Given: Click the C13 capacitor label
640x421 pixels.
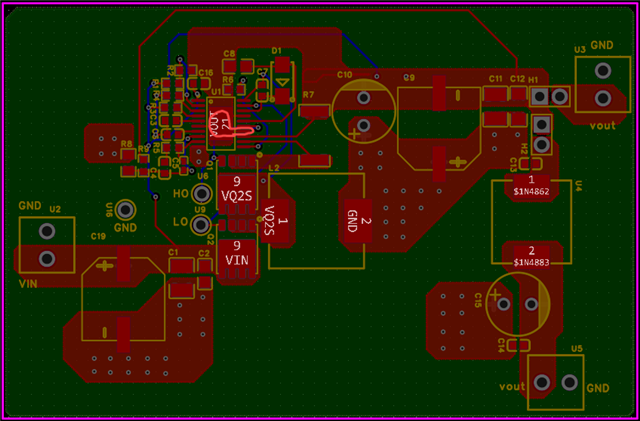Looking at the screenshot, I should click(x=513, y=164).
